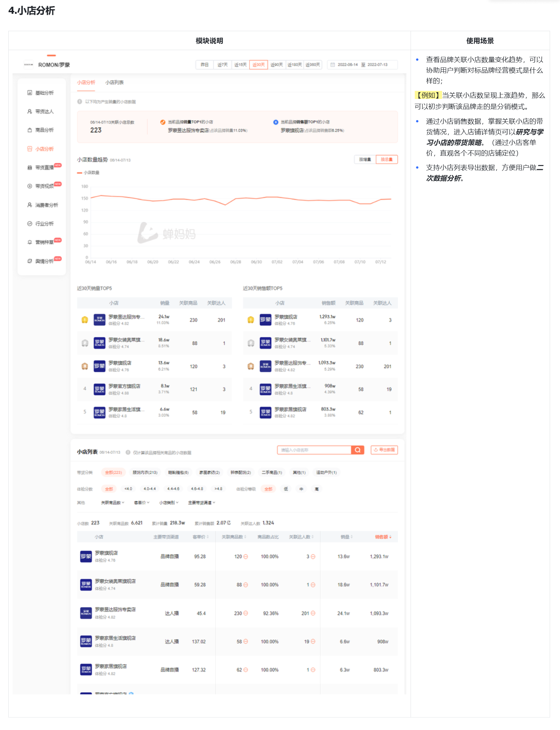Click gold medal icon in 销售额TOP5 table
The image size is (560, 730).
(251, 320)
